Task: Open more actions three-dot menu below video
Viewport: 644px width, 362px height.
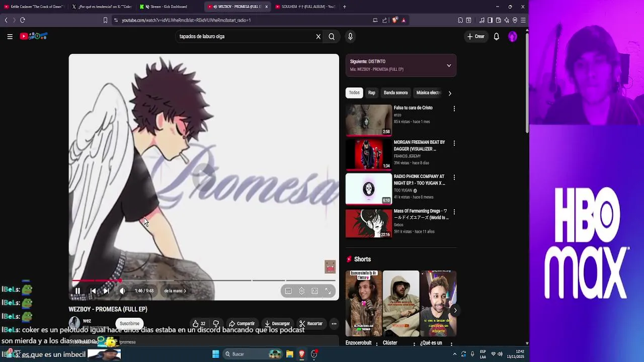Action: [x=334, y=323]
